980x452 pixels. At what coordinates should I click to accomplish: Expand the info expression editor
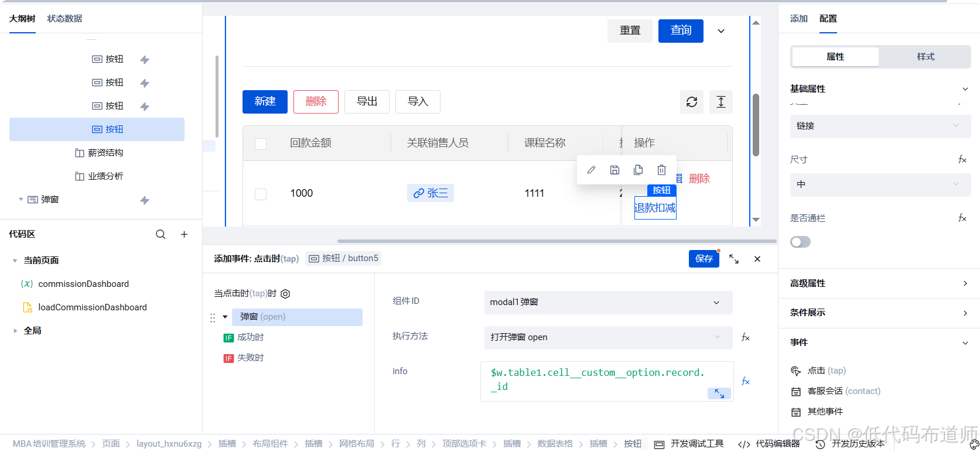(x=719, y=393)
